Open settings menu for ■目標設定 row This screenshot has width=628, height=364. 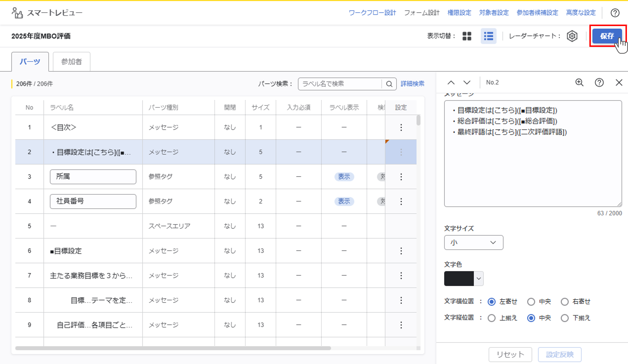[x=401, y=251]
